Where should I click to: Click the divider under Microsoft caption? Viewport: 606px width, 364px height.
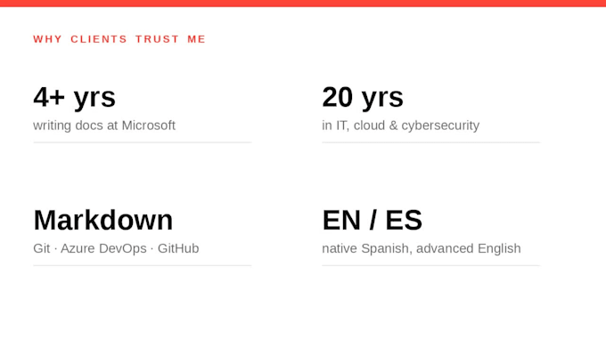click(143, 142)
